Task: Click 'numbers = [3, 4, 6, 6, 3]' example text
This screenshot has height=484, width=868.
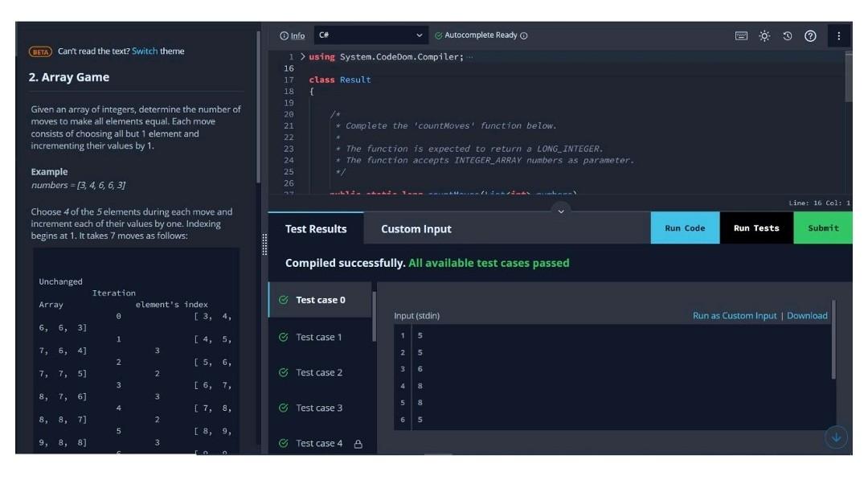Action: coord(78,185)
